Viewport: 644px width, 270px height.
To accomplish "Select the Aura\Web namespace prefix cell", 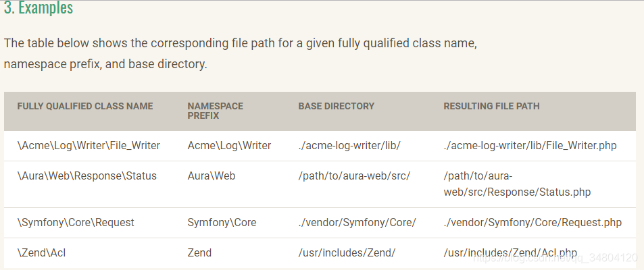I will coord(212,176).
